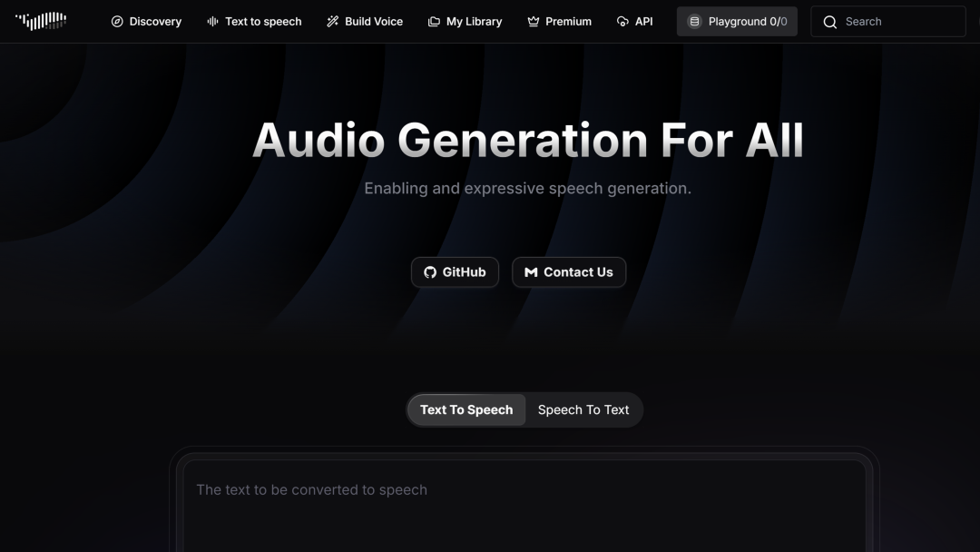Click the Enabling and expressive speech generation tagline
This screenshot has height=552, width=980.
click(527, 188)
